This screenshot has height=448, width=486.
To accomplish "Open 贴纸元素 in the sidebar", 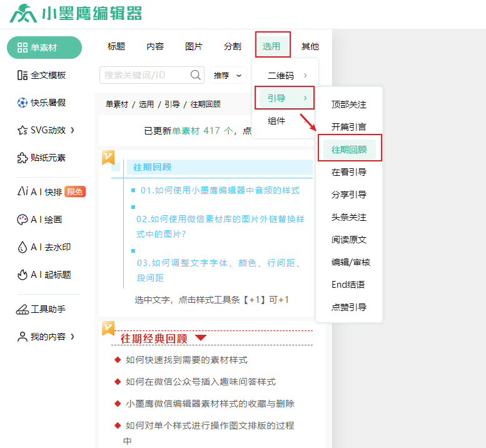I will tap(41, 158).
